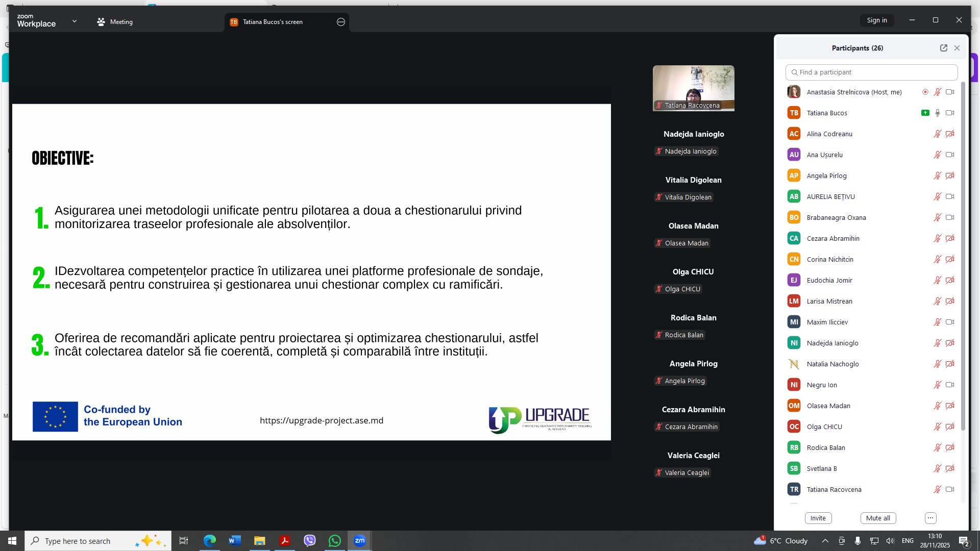The image size is (980, 551).
Task: Open more options beside Mute all
Action: pos(930,518)
